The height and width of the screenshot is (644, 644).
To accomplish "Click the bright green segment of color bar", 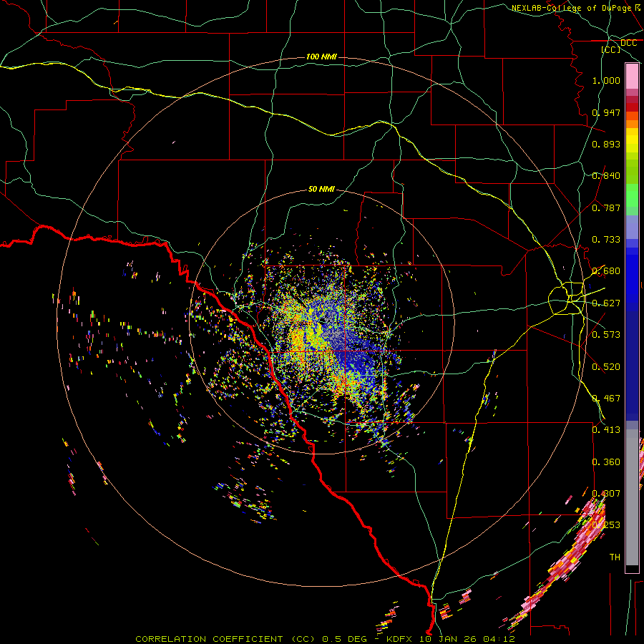I will pos(632,195).
